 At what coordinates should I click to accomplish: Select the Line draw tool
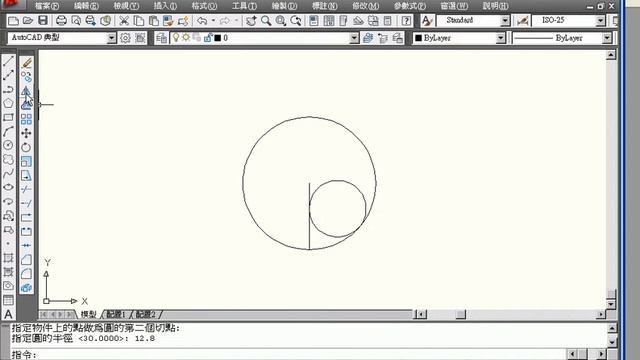tap(8, 62)
